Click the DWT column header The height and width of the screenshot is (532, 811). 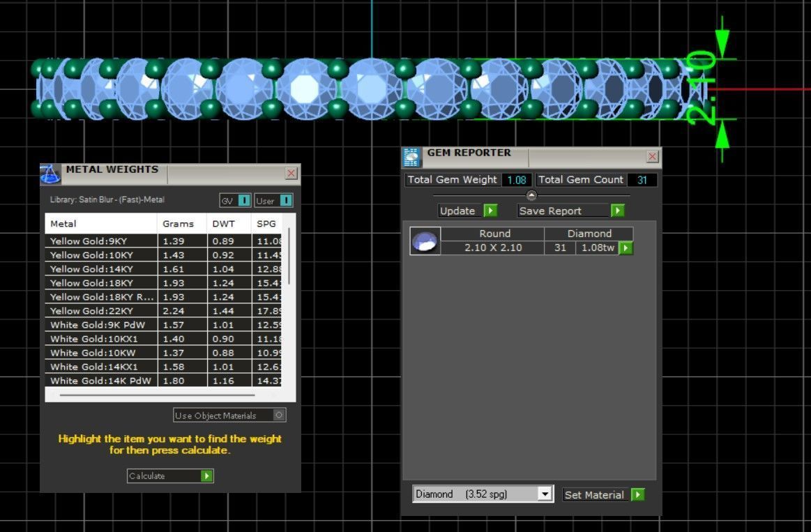229,224
